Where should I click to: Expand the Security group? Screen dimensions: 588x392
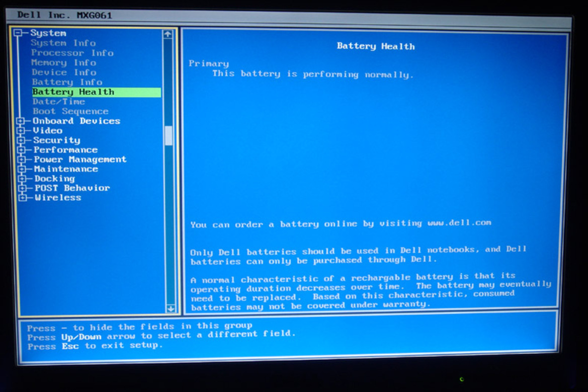tap(21, 140)
